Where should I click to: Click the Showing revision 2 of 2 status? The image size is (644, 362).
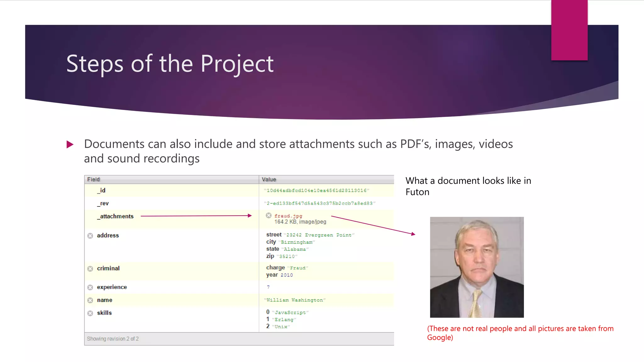[113, 339]
